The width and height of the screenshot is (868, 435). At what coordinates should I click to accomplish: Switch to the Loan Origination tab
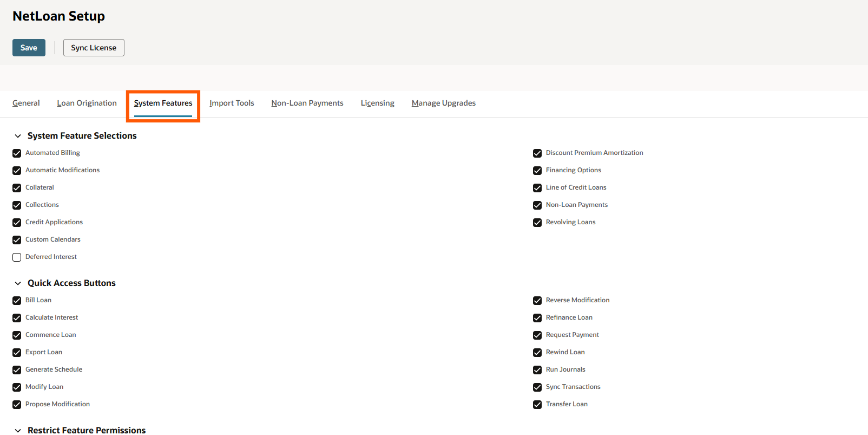point(87,103)
